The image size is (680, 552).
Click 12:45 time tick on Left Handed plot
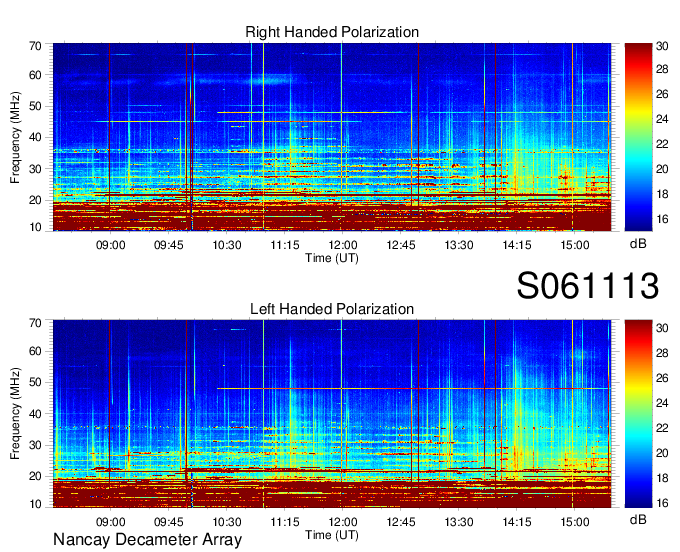click(x=401, y=522)
